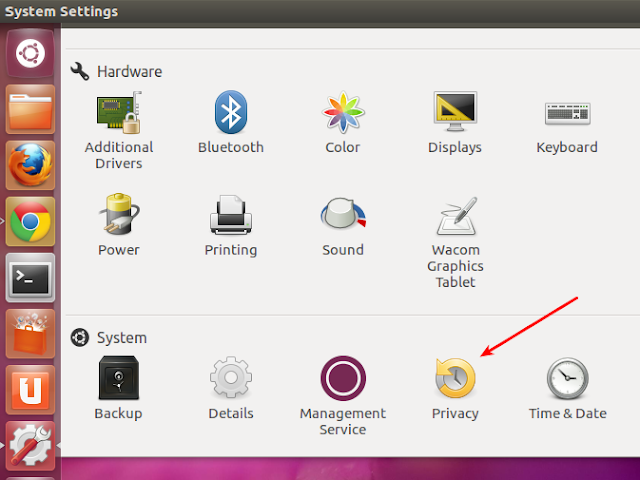This screenshot has height=480, width=640.
Task: Open Ubuntu Software Center from launcher
Action: 30,334
